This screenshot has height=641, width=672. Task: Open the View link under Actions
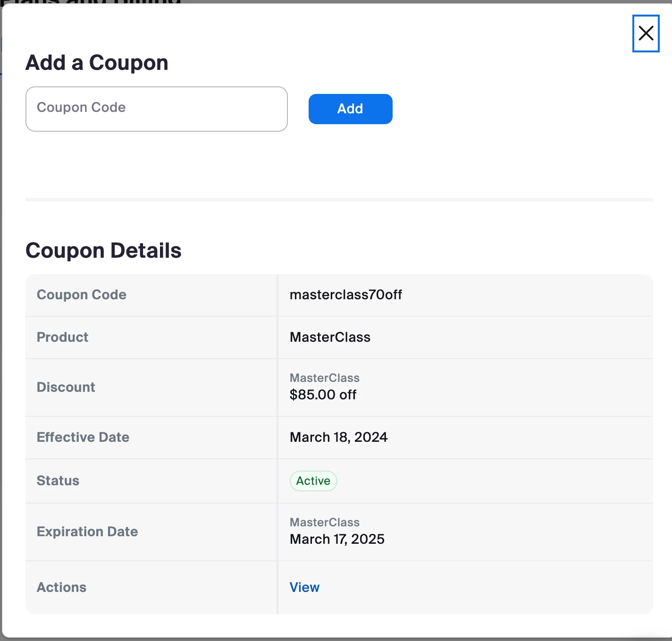pyautogui.click(x=304, y=587)
